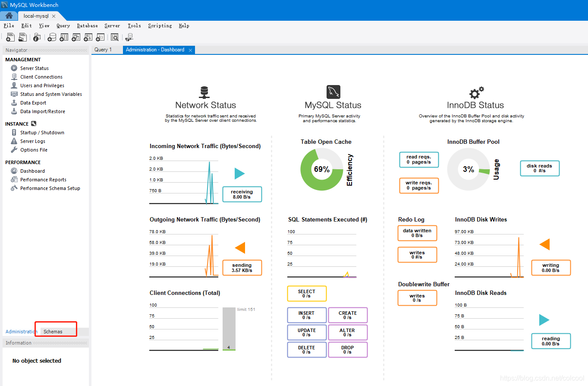The height and width of the screenshot is (386, 588).
Task: Open the File menu
Action: tap(9, 25)
